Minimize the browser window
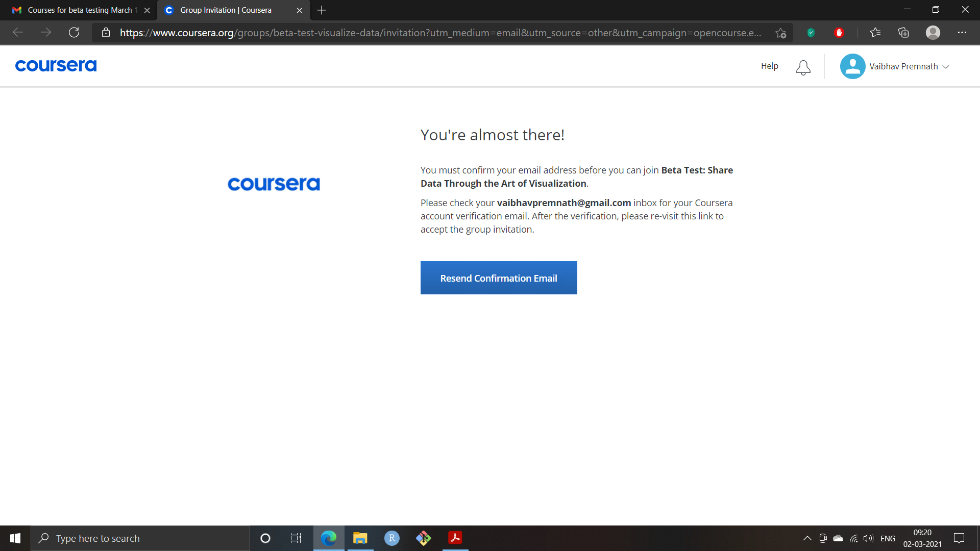This screenshot has height=551, width=980. pyautogui.click(x=907, y=10)
